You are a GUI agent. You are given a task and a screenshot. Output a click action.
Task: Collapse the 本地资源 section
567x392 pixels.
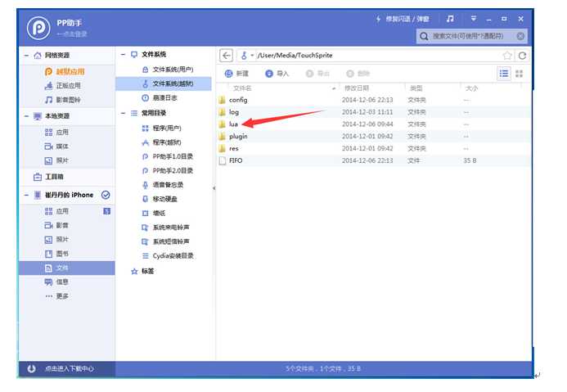coord(26,116)
